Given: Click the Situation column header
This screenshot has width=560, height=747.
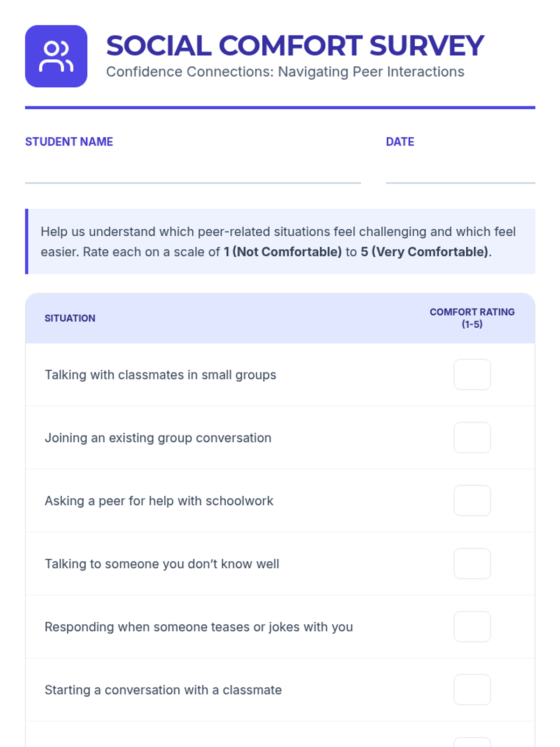Looking at the screenshot, I should click(70, 318).
